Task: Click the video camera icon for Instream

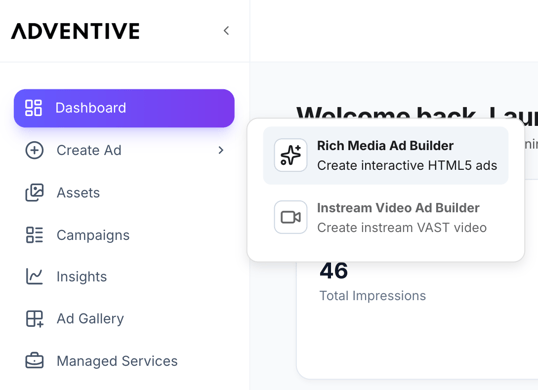Action: 291,217
